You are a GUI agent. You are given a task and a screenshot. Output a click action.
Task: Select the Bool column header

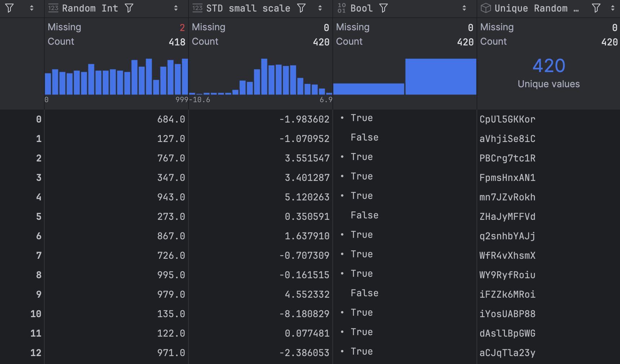tap(362, 8)
